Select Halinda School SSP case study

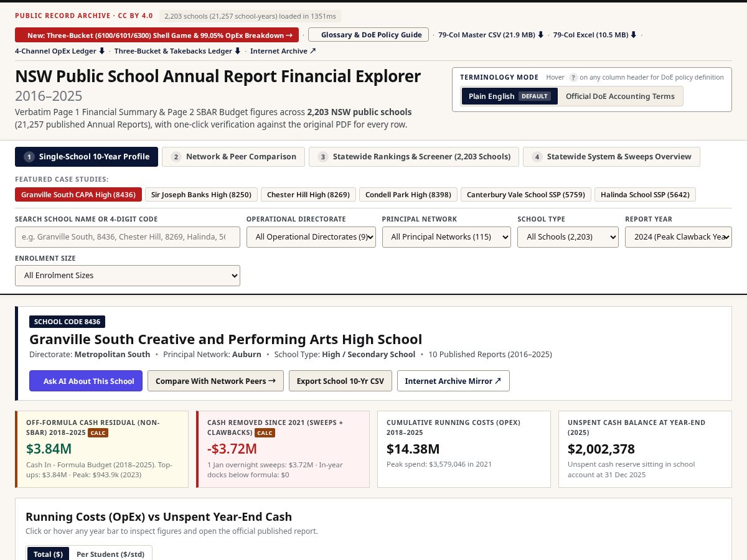point(645,195)
